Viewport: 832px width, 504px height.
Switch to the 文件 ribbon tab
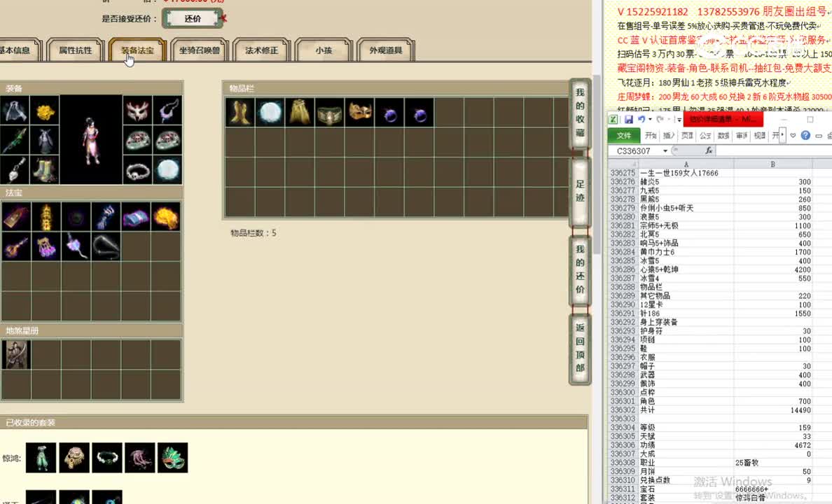(x=625, y=136)
